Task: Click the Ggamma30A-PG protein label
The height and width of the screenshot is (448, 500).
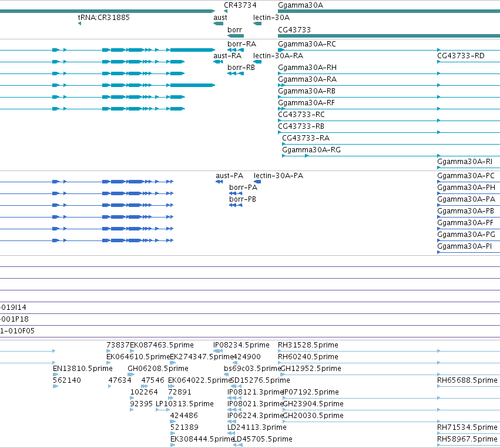Action: point(466,234)
